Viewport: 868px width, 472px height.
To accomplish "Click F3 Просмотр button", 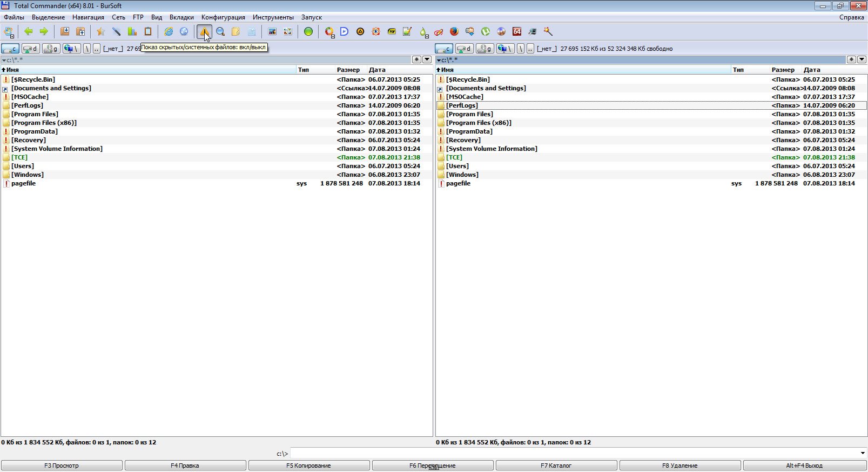I will click(62, 466).
